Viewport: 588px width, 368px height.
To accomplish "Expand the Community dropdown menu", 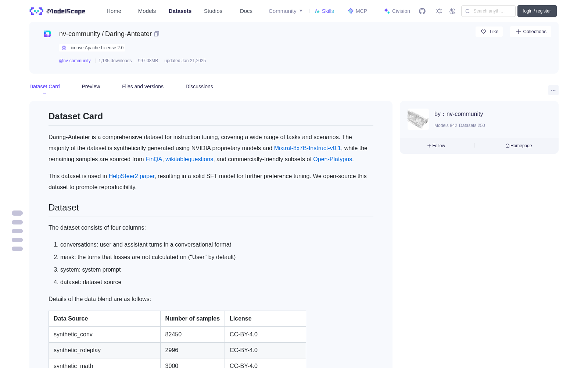I will click(286, 11).
